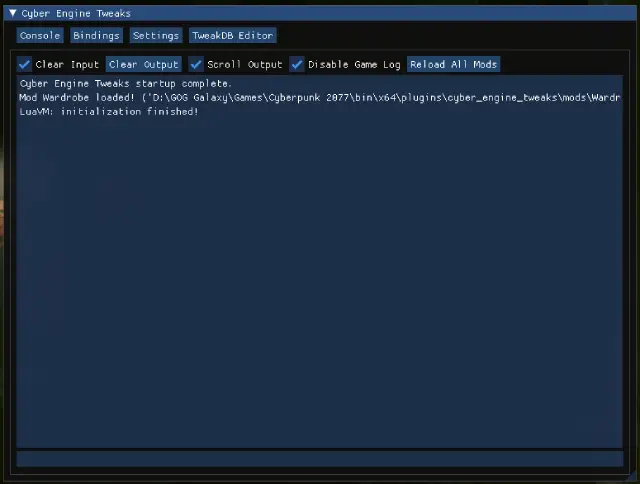640x484 pixels.
Task: Click the Cyber Engine Tweaks title bar text
Action: click(76, 13)
